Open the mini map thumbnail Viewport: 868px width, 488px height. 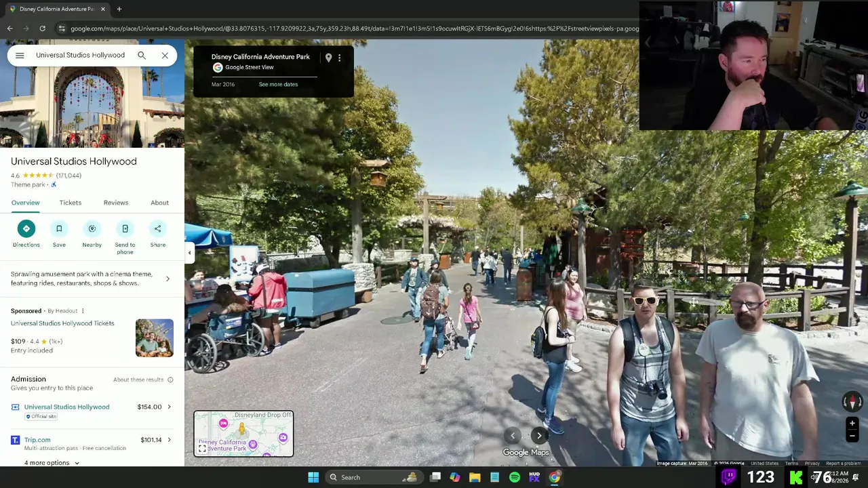click(243, 434)
